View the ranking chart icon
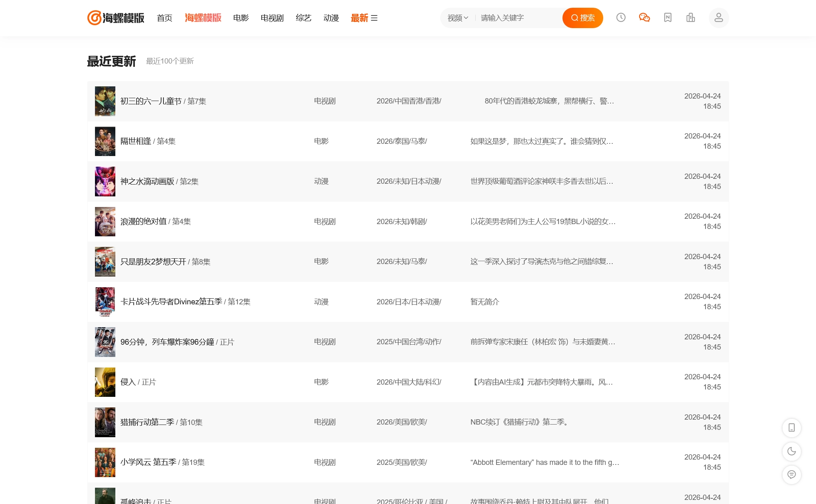 [690, 18]
